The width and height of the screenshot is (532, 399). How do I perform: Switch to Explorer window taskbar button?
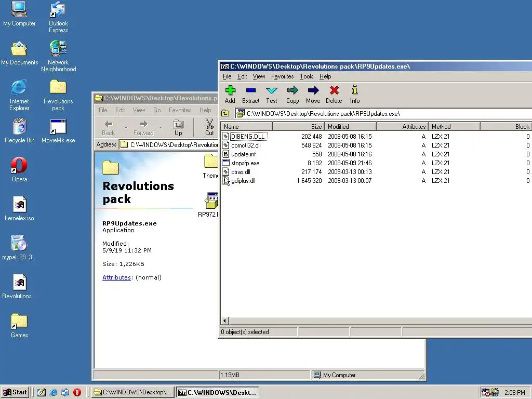point(133,392)
